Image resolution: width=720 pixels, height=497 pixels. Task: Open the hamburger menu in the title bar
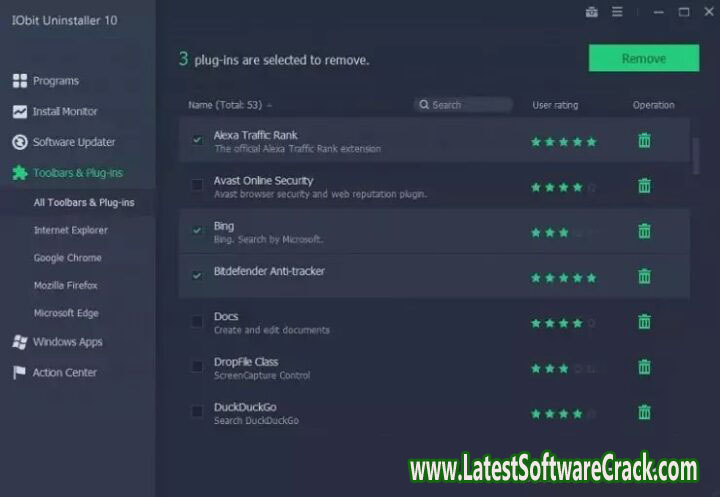(x=617, y=12)
